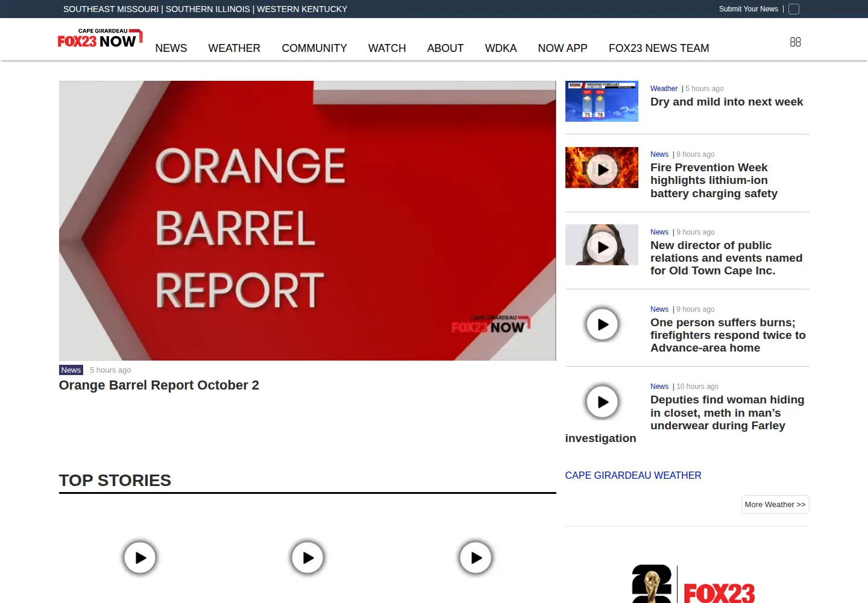Read Orange Barrel Report October 2 headline
This screenshot has height=603, width=868.
(x=159, y=385)
